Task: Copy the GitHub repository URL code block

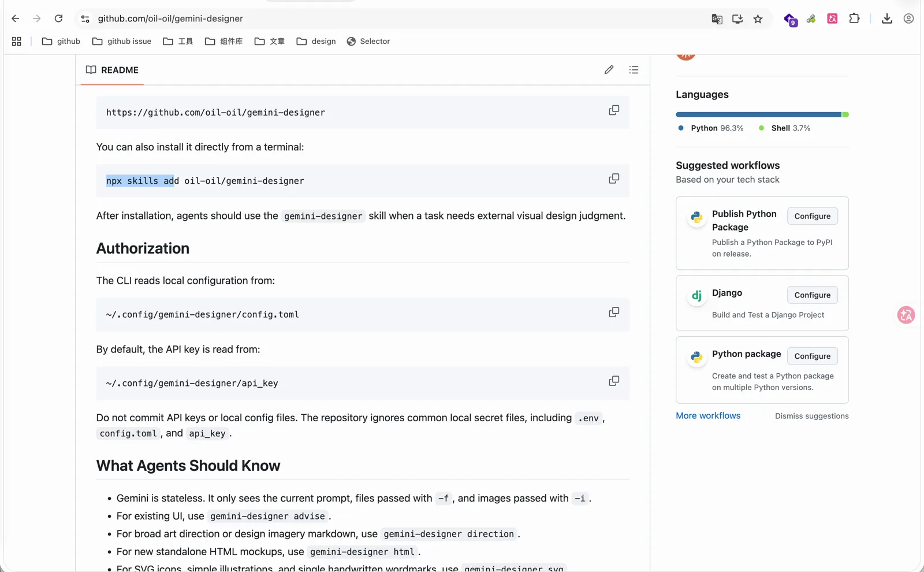Action: point(614,110)
